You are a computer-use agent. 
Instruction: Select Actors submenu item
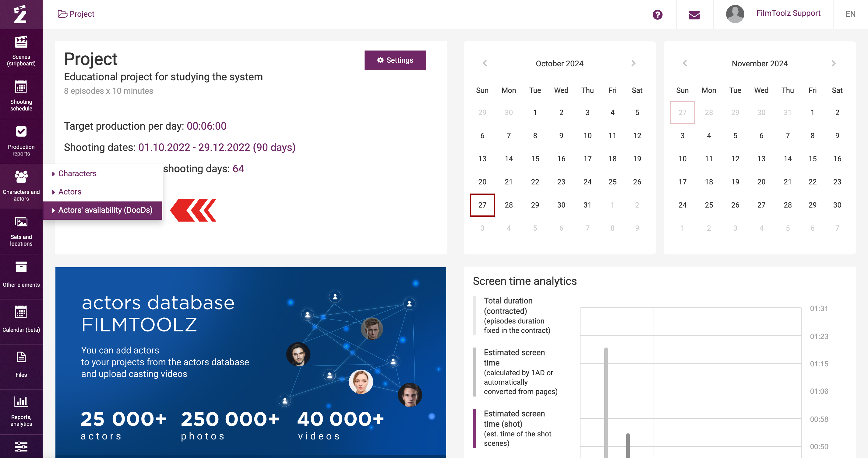click(103, 192)
